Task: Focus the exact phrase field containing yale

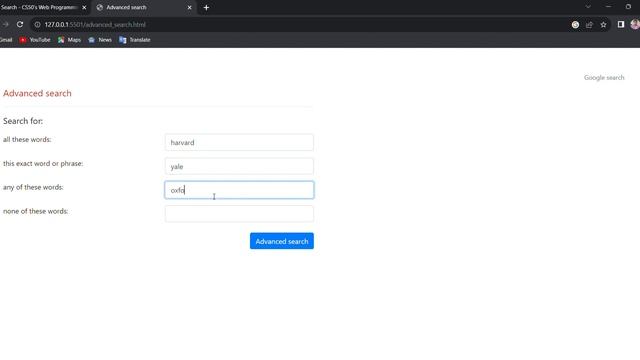Action: 239,167
